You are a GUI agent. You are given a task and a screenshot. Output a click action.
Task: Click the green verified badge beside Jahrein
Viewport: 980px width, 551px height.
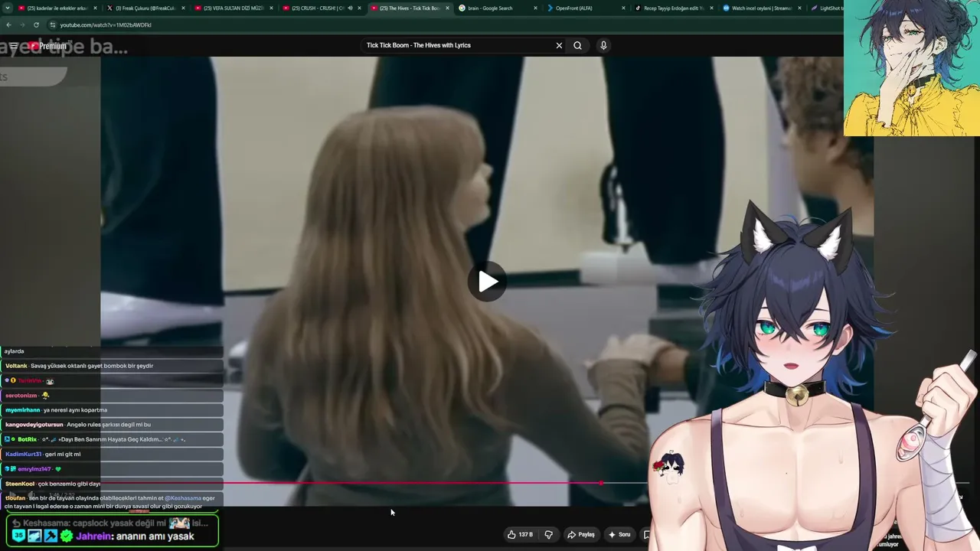(67, 536)
